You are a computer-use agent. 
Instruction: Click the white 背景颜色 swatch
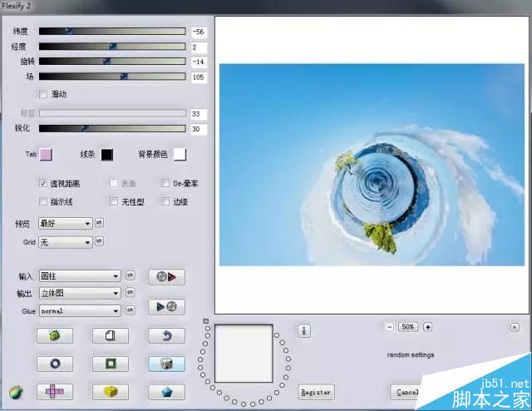click(180, 155)
